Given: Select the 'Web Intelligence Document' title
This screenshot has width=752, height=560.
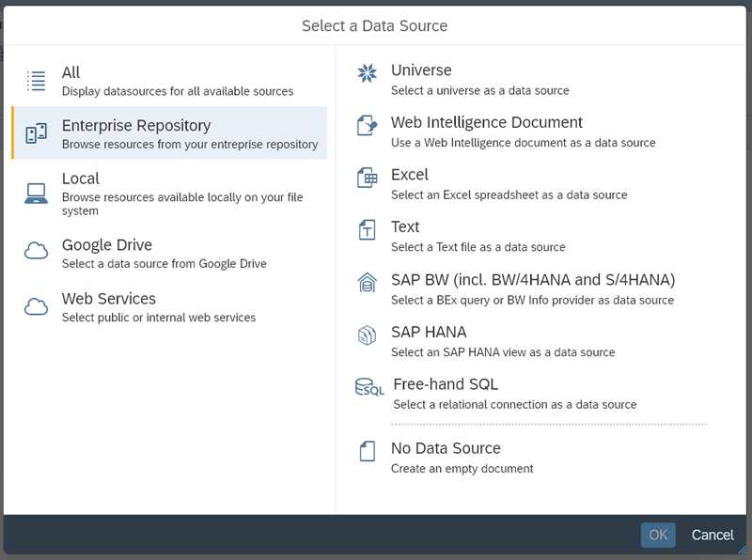Looking at the screenshot, I should 487,122.
